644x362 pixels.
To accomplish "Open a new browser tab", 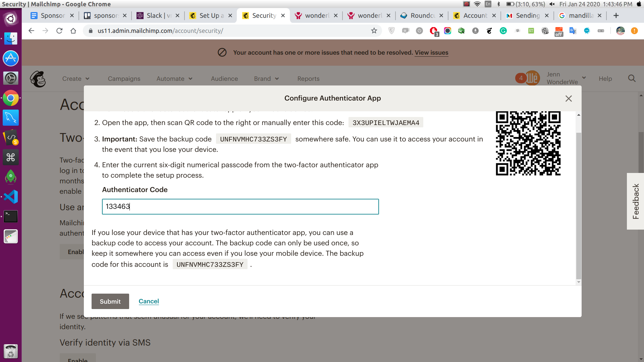I will click(616, 16).
